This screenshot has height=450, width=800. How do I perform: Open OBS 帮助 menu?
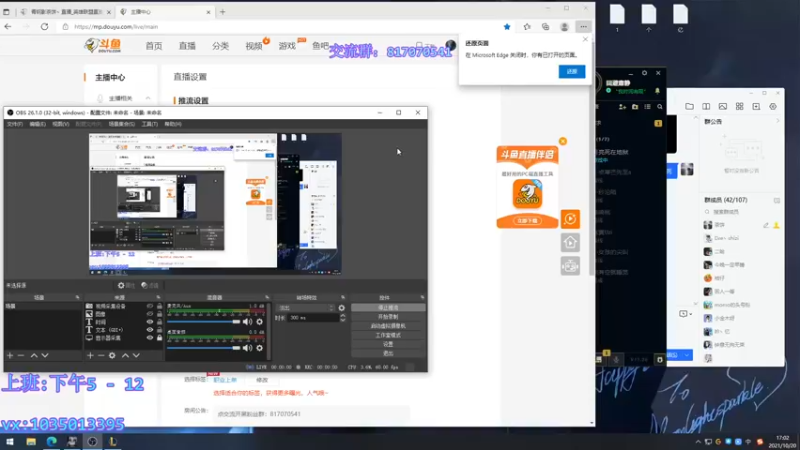[173, 124]
